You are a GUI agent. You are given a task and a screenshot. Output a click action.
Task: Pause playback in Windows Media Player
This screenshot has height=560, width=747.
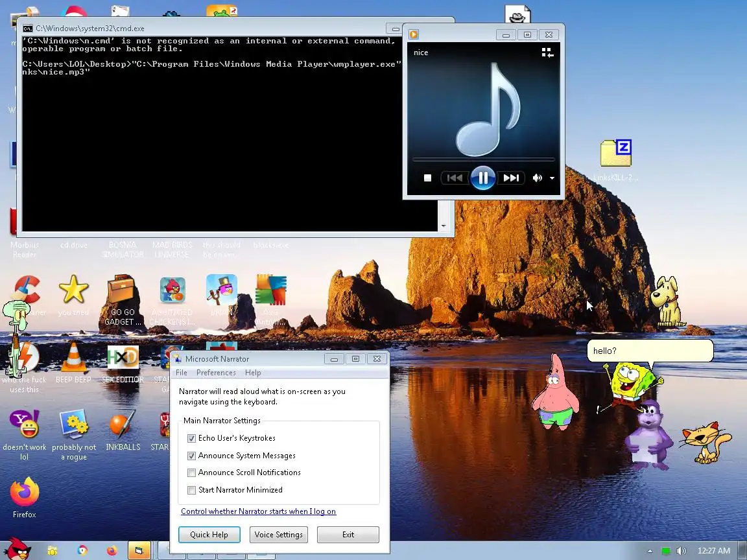click(x=482, y=178)
